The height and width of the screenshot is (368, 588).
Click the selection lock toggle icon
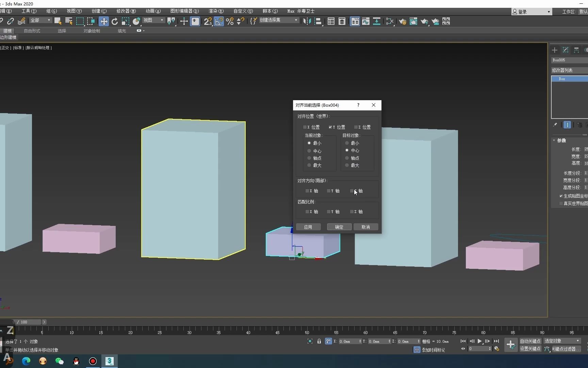(x=319, y=341)
